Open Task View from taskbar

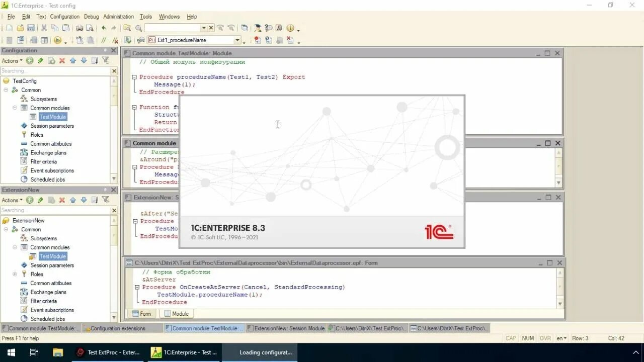click(34, 352)
